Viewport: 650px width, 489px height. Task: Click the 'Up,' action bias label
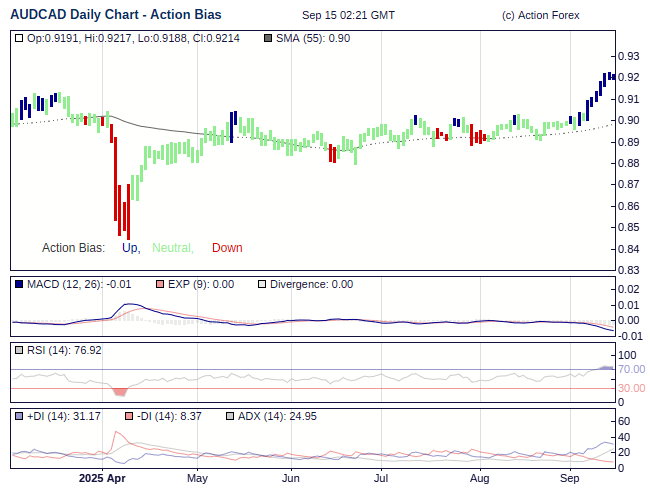coord(130,248)
